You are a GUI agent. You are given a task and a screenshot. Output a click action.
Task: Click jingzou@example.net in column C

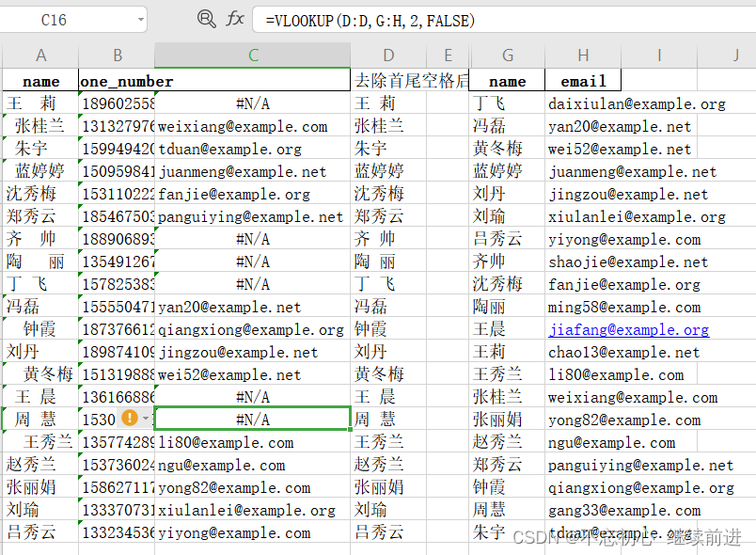point(253,353)
